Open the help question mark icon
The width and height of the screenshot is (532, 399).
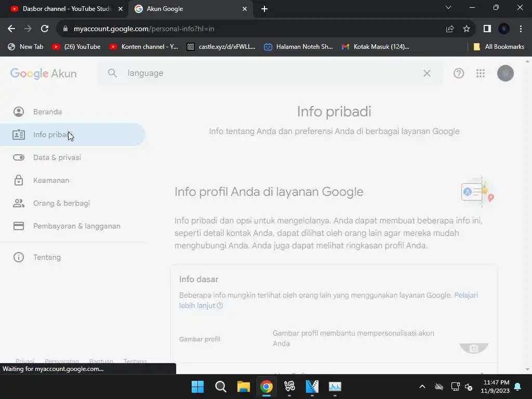tap(459, 73)
